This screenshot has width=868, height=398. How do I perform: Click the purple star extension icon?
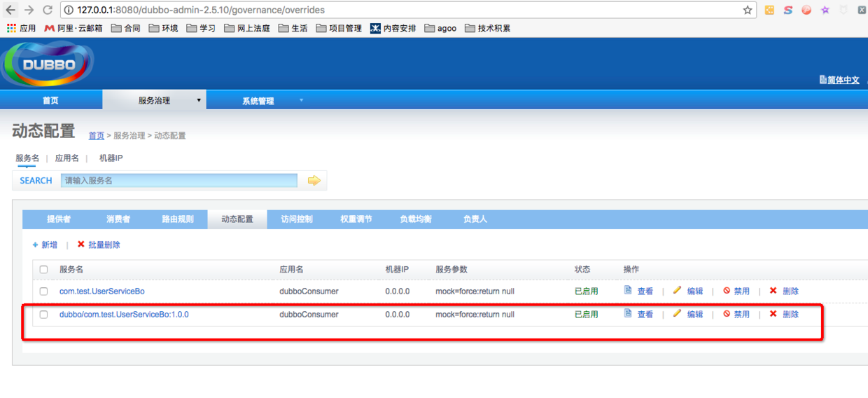825,10
